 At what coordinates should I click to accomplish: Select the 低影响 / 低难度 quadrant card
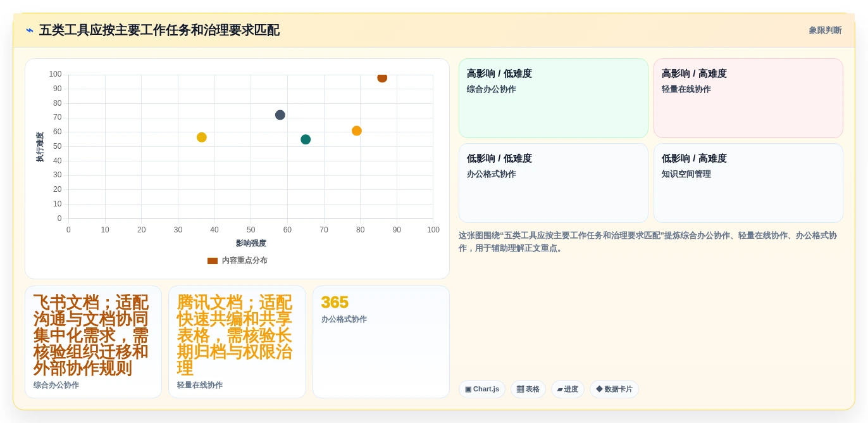[554, 183]
